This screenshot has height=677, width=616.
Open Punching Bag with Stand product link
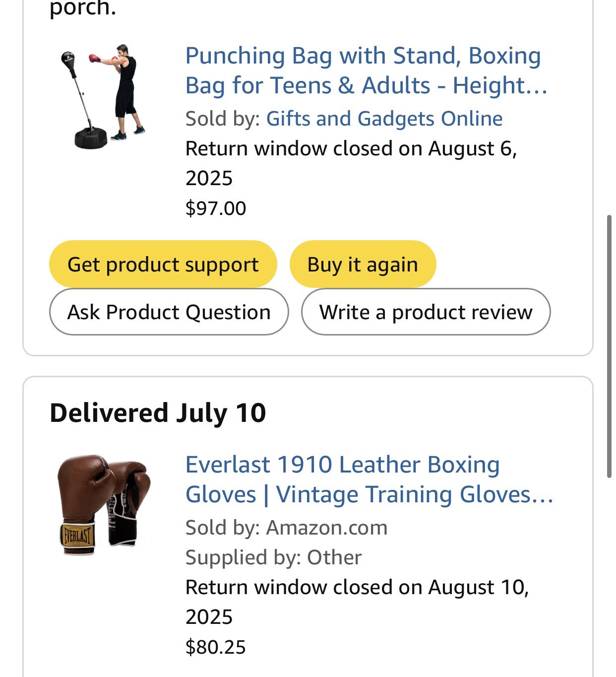point(366,70)
